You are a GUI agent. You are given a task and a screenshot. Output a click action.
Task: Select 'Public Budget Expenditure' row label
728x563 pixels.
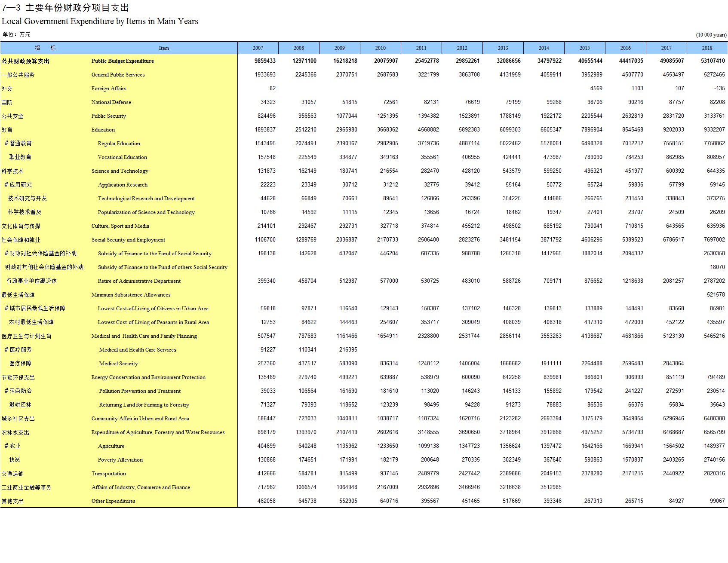(123, 61)
